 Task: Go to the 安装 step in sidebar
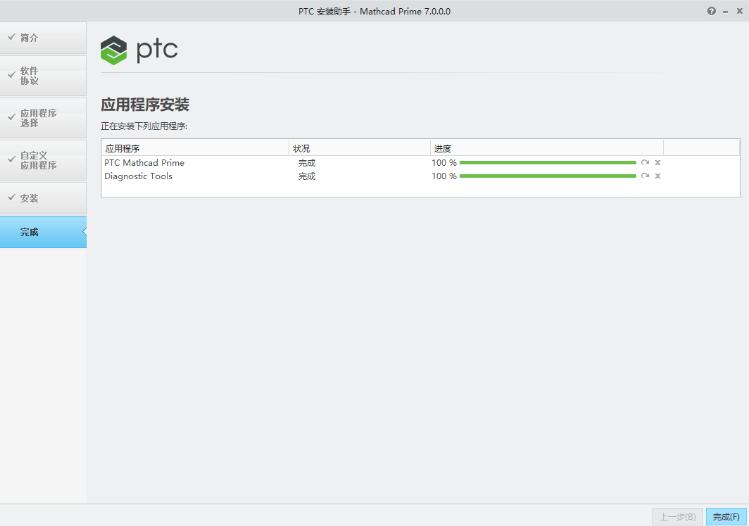43,198
